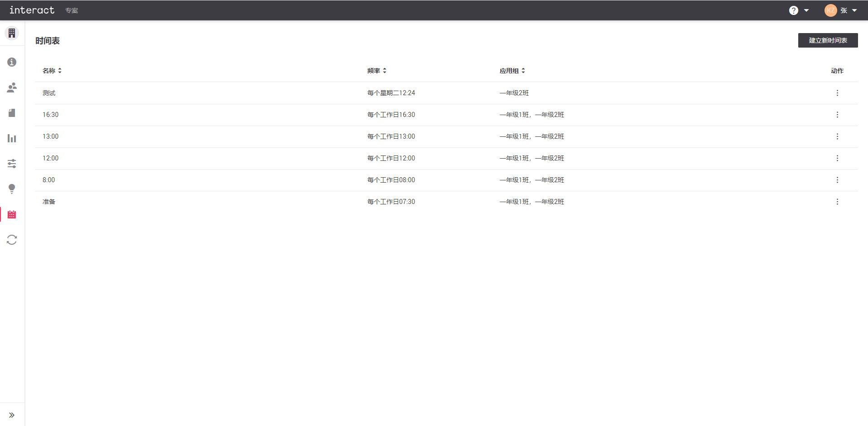Click the user name 张
This screenshot has width=868, height=426.
point(844,10)
